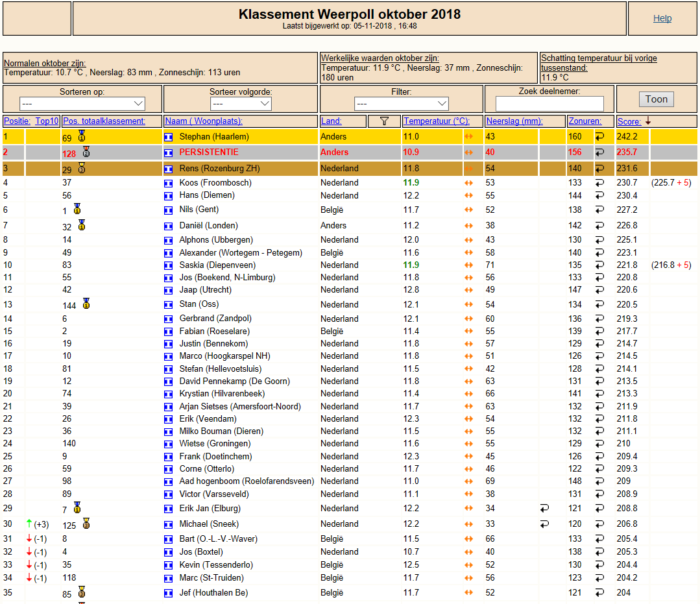Click the green up arrow for Michael (Sneek)
Viewport: 700px width, 604px height.
29,523
